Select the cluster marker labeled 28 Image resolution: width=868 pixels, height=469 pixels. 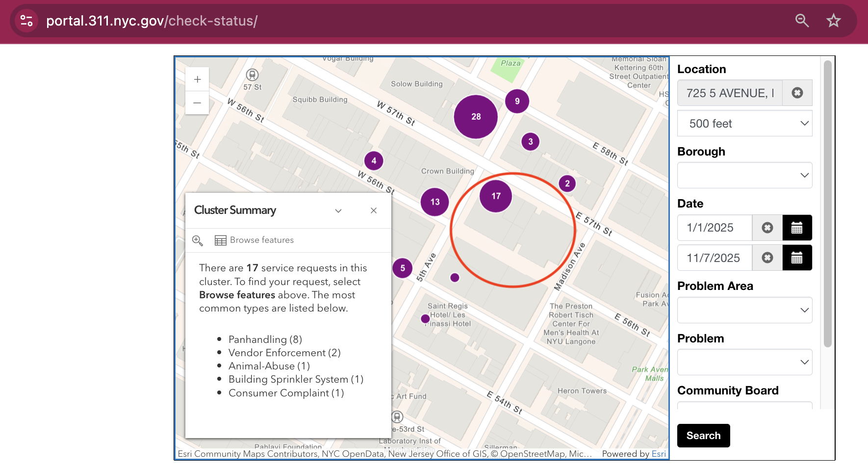[x=476, y=117]
